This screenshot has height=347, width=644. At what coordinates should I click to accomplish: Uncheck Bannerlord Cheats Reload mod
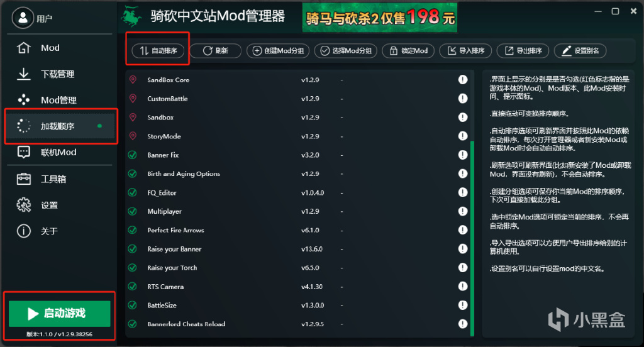tap(132, 324)
